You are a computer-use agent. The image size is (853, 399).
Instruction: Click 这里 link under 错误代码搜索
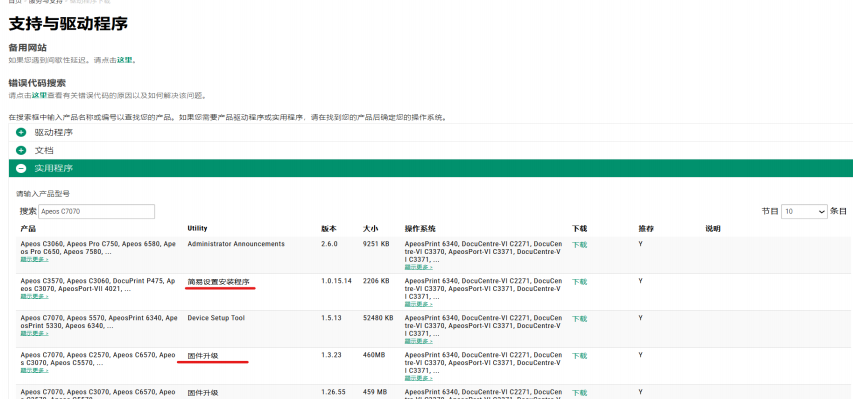[39, 95]
